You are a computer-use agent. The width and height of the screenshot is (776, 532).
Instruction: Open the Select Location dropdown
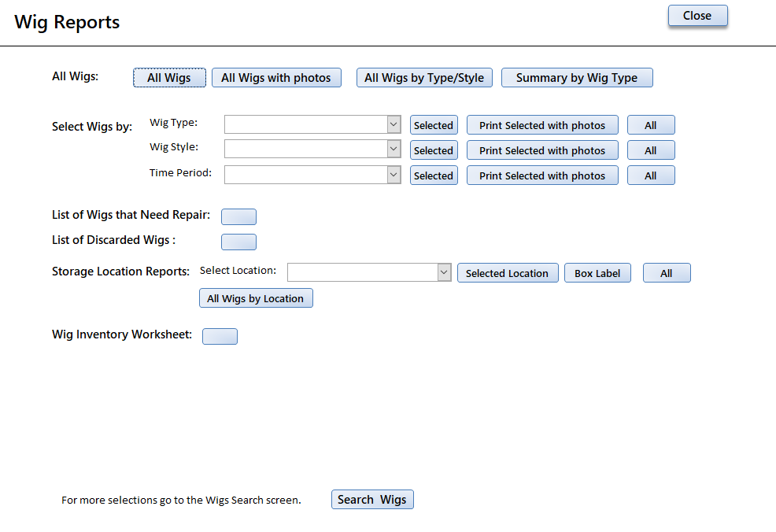[445, 272]
